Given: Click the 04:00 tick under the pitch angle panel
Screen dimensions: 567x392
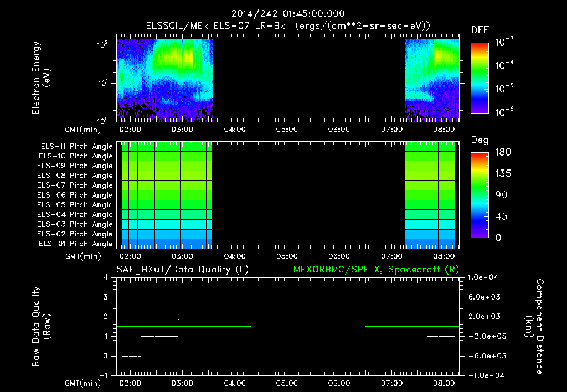Looking at the screenshot, I should pyautogui.click(x=235, y=256).
